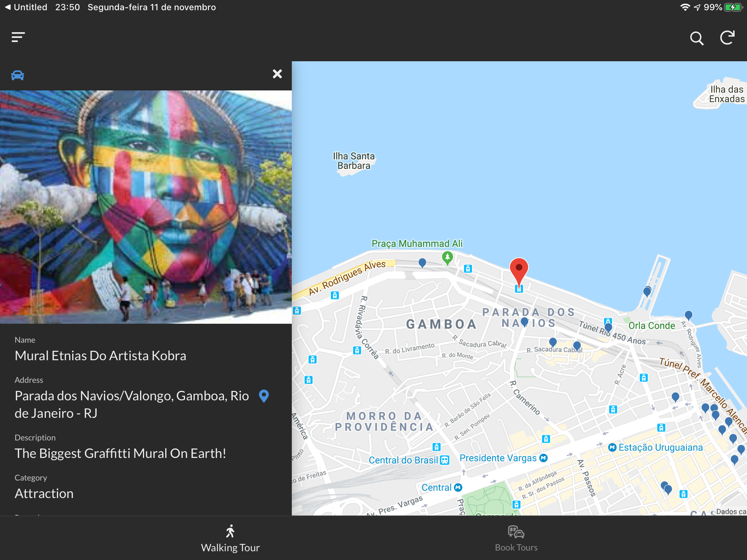Select the red selected map marker
Image resolution: width=747 pixels, height=560 pixels.
(x=519, y=271)
